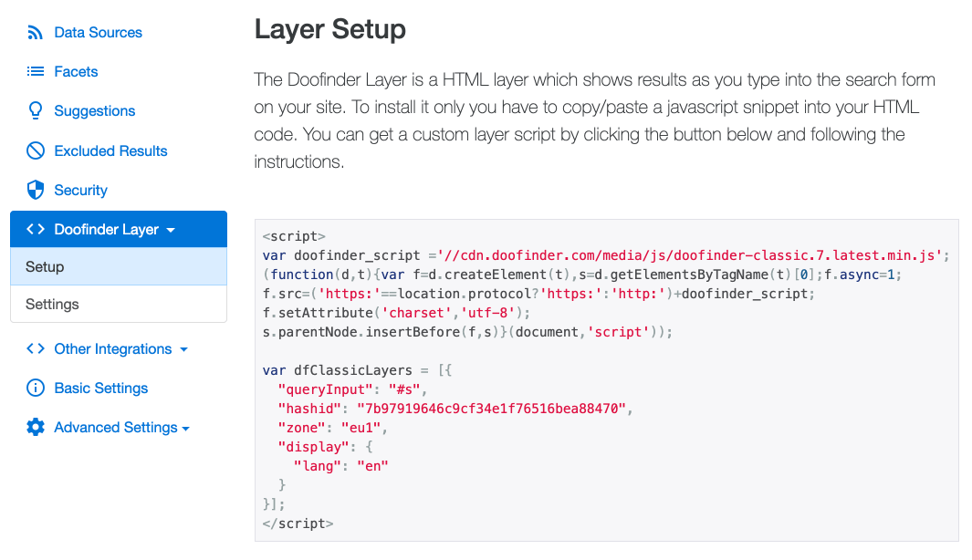Click the Layer Setup heading

(x=329, y=29)
